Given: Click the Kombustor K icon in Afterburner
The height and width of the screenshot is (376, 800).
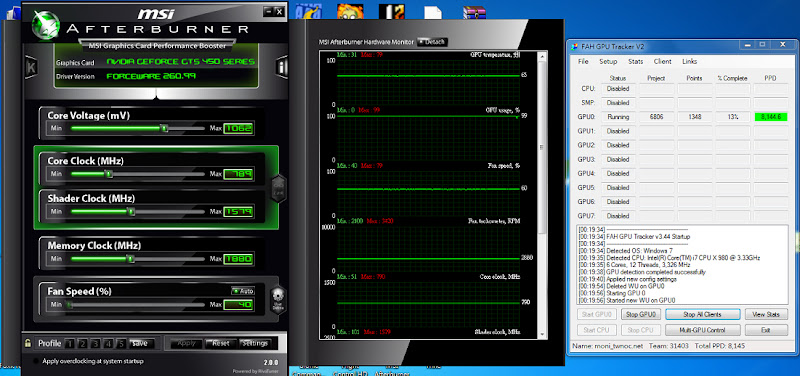Looking at the screenshot, I should 31,67.
